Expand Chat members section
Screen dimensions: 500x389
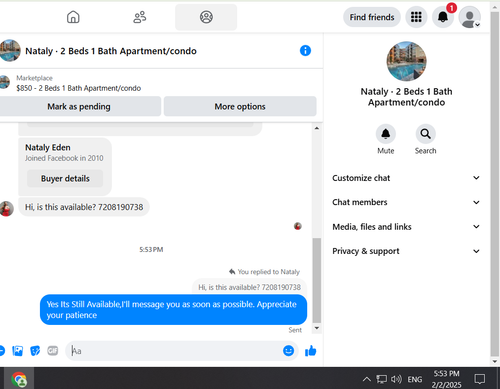[x=406, y=202]
